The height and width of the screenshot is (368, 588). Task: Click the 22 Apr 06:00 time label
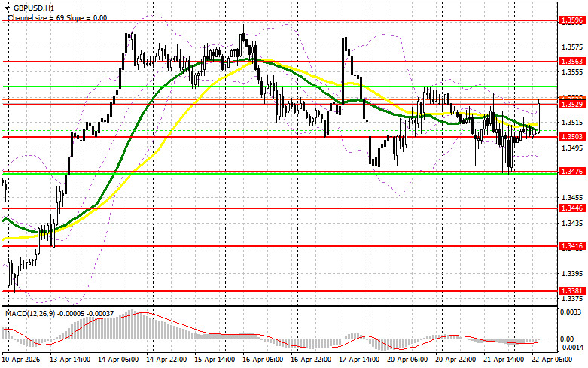[552, 360]
